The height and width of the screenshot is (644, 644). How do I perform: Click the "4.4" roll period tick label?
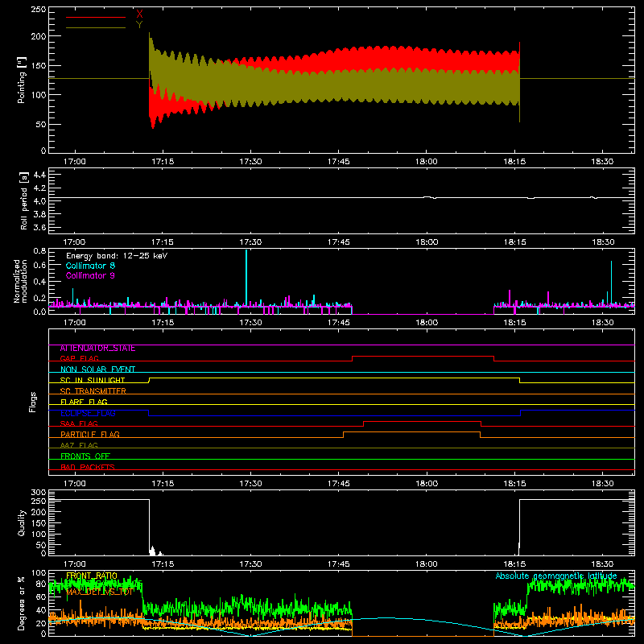coord(39,175)
